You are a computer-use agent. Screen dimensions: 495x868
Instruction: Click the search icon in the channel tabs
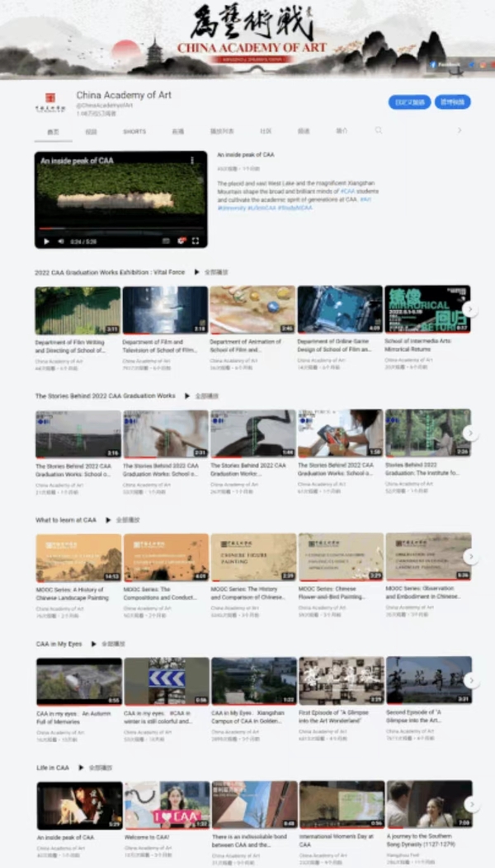click(x=379, y=130)
